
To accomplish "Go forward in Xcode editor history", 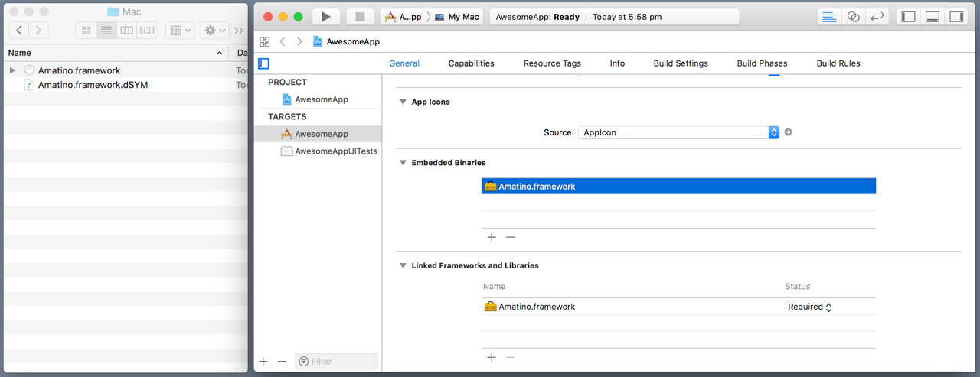I will coord(299,42).
